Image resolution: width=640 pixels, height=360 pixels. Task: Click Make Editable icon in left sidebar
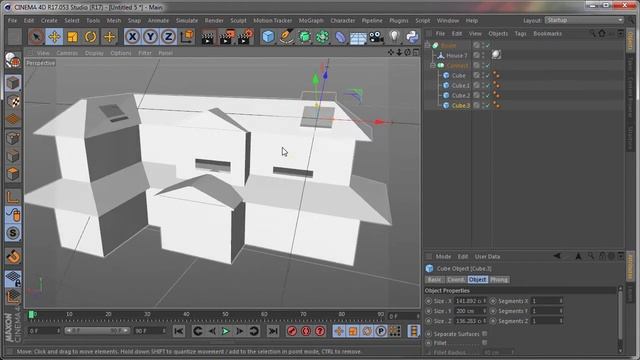coord(13,61)
